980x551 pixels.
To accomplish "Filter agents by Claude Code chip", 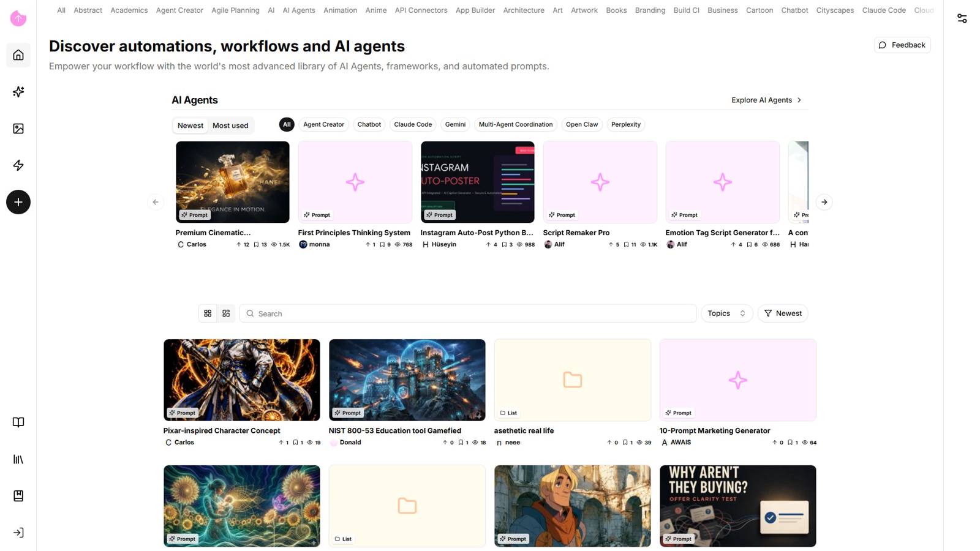I will [x=413, y=124].
